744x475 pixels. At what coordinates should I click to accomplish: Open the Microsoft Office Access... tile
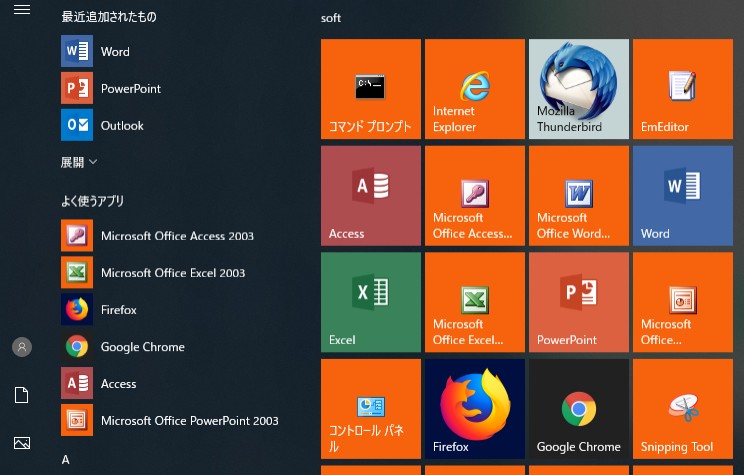pos(474,196)
